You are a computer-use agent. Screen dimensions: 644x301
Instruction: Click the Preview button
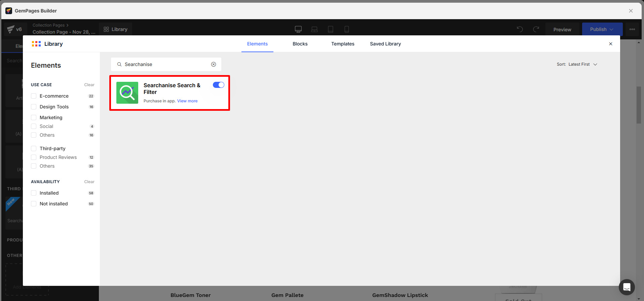coord(562,29)
